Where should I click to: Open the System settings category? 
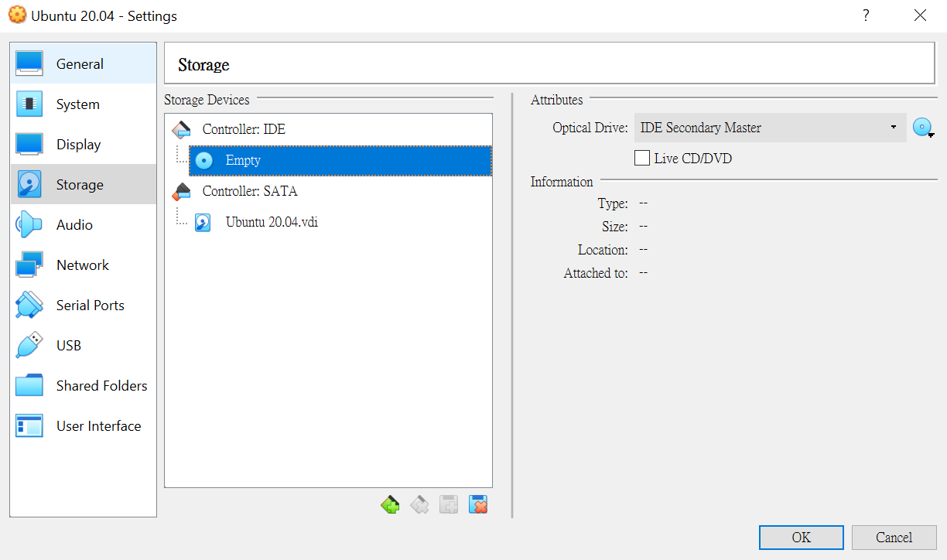pyautogui.click(x=83, y=104)
